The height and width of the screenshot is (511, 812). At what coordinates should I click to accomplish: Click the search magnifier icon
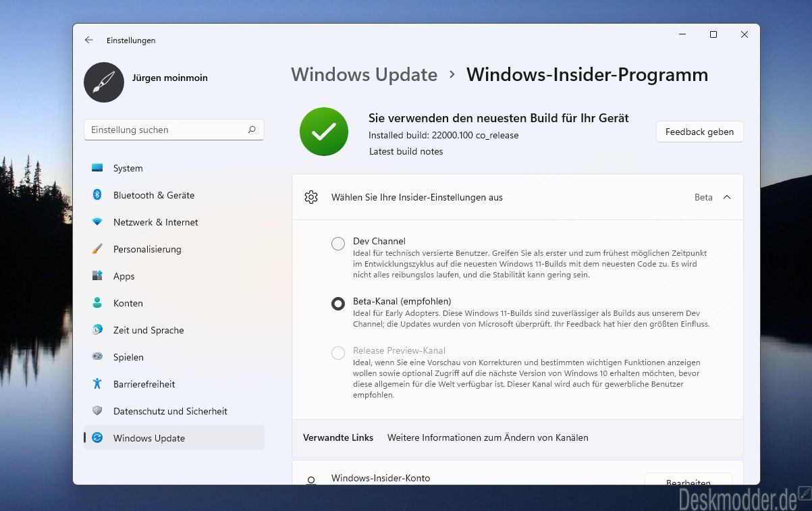252,130
